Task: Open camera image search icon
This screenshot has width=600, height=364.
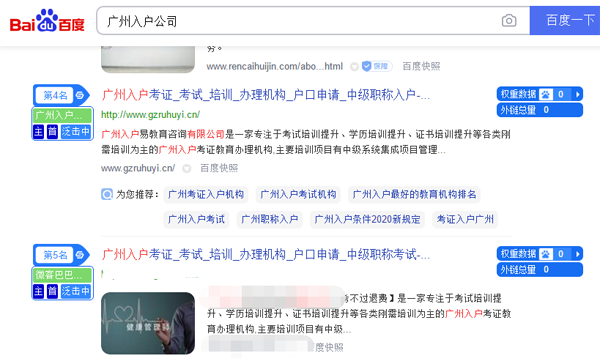Action: tap(509, 21)
